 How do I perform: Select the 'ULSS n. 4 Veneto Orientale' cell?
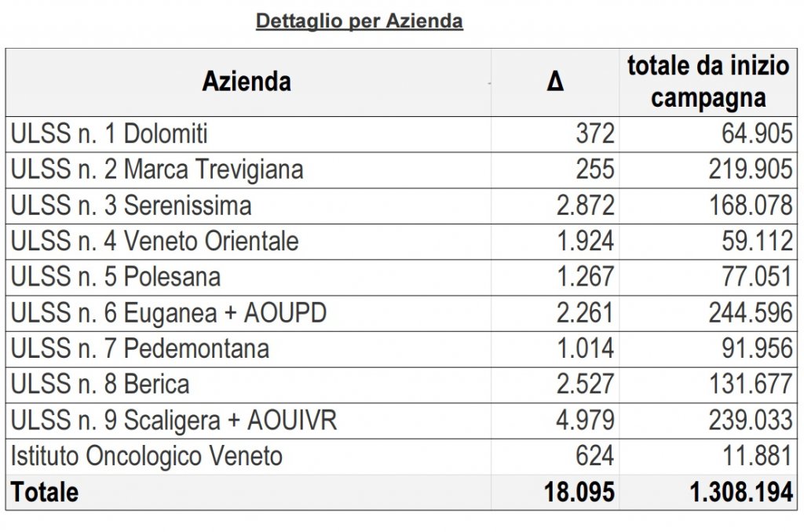(x=155, y=241)
